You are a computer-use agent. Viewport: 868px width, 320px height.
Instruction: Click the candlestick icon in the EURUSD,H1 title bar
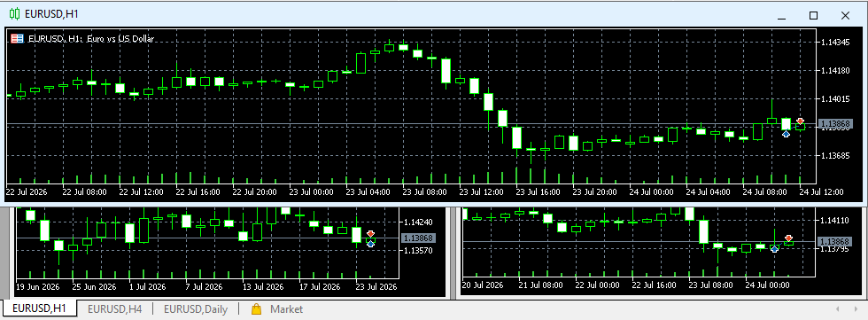[14, 14]
